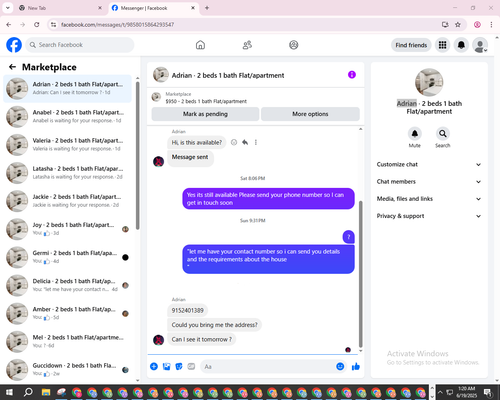Select message '9152401389'
This screenshot has height=400, width=500.
[188, 310]
